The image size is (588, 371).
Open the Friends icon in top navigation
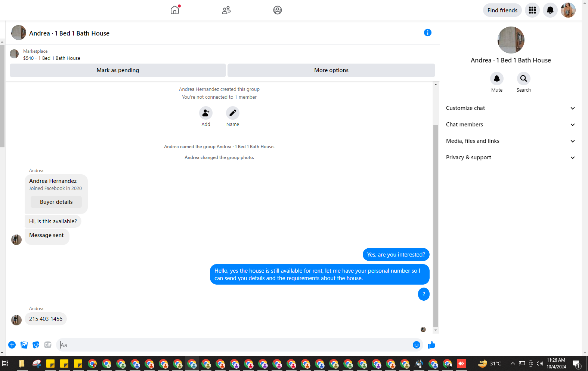click(x=226, y=10)
